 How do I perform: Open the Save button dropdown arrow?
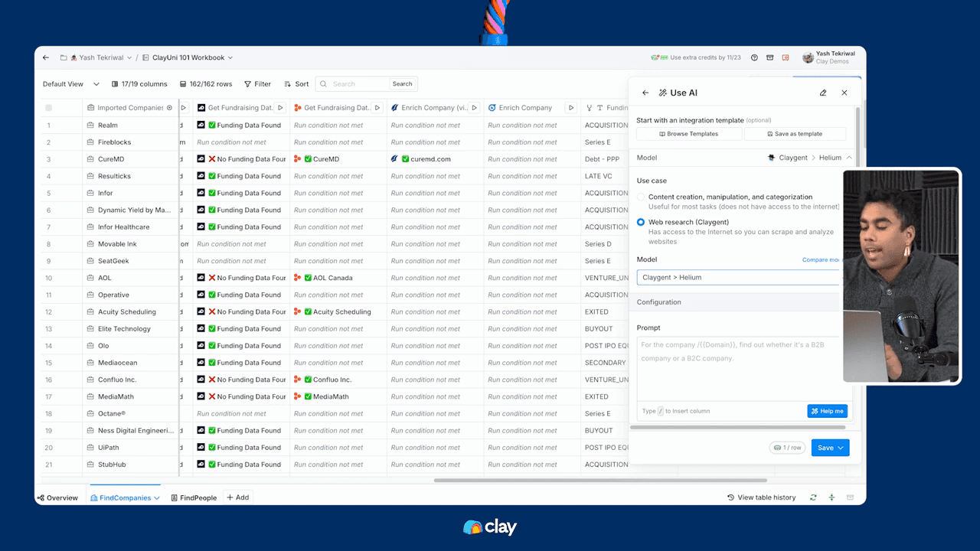841,448
